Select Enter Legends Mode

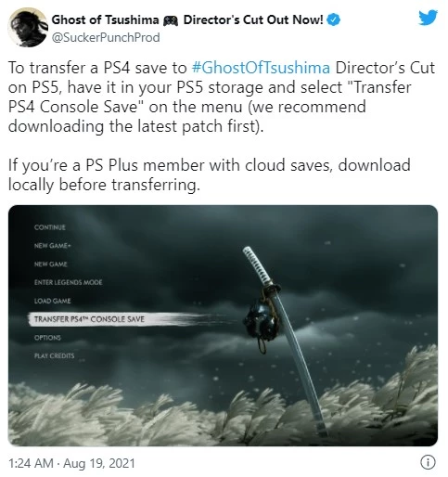[x=68, y=282]
